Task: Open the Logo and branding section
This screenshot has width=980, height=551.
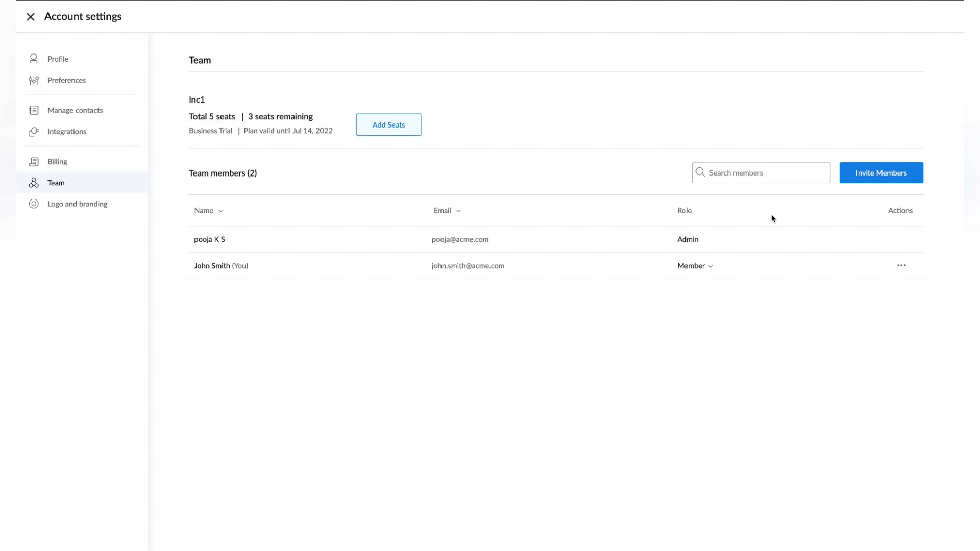Action: (77, 204)
